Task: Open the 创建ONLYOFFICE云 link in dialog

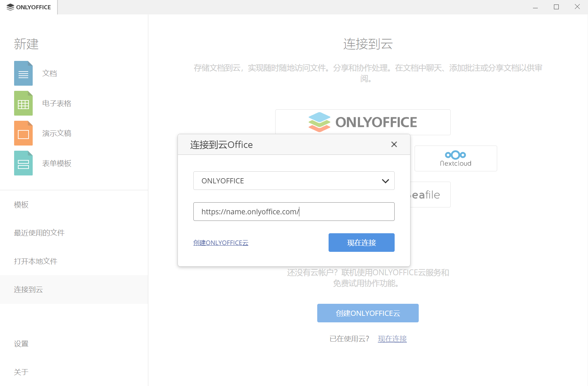Action: click(x=221, y=243)
